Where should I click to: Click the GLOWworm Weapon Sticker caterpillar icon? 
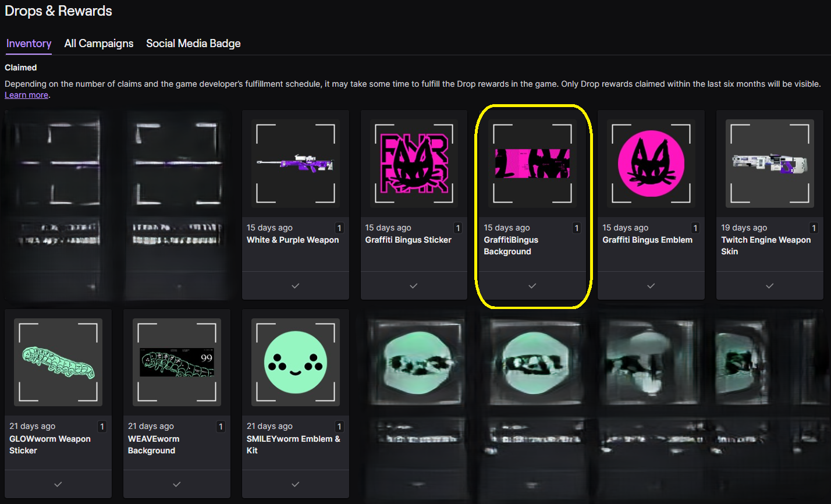[x=58, y=362]
